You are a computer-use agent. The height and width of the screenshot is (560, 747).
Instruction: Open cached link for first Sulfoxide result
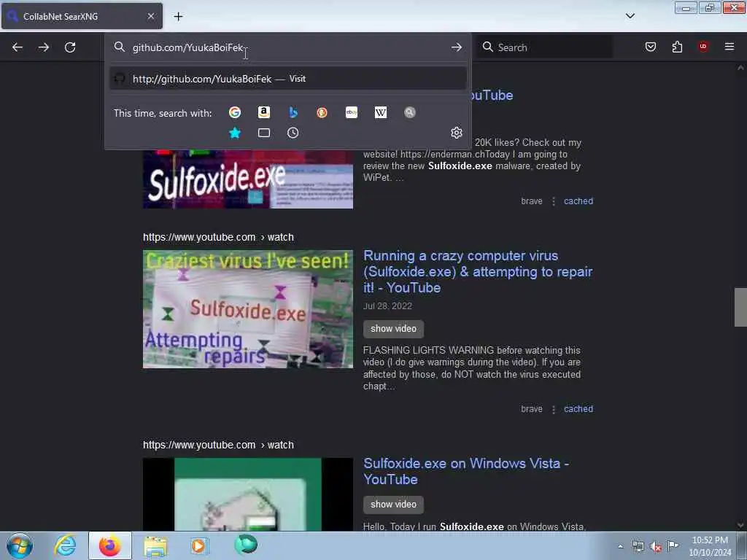(x=578, y=201)
